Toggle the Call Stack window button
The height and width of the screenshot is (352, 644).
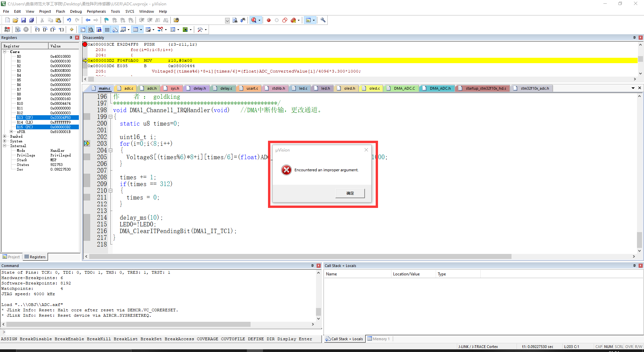point(115,30)
